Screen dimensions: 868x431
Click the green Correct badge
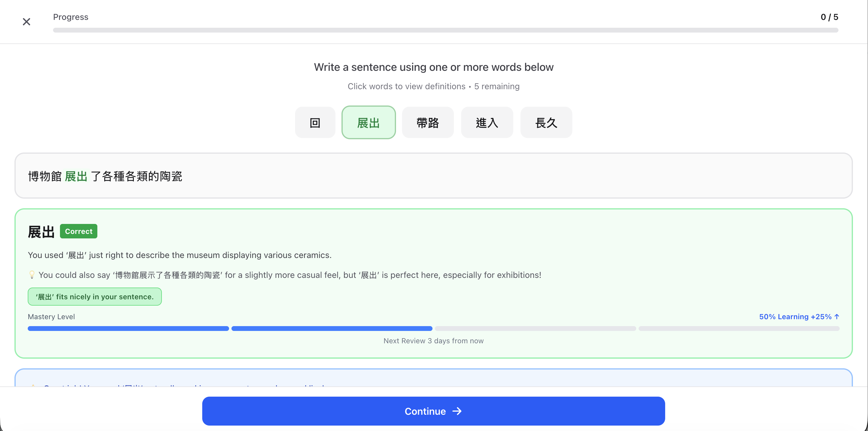(x=78, y=231)
